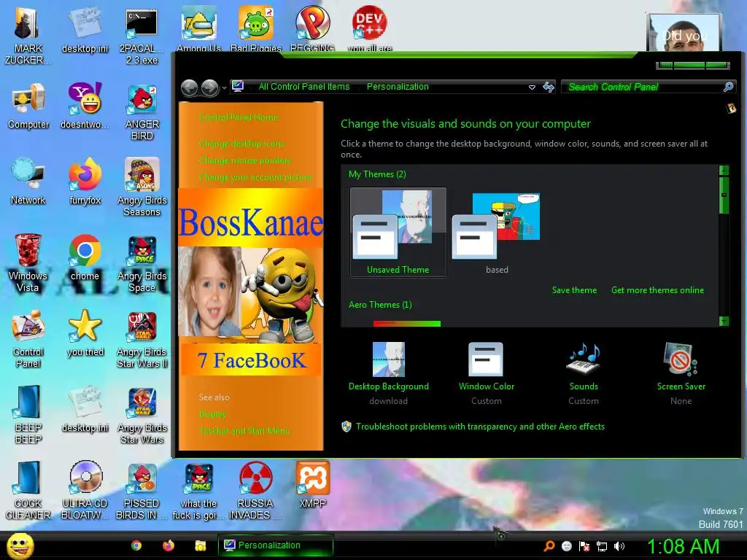
Task: Click the volume speaker tray icon
Action: tap(619, 546)
